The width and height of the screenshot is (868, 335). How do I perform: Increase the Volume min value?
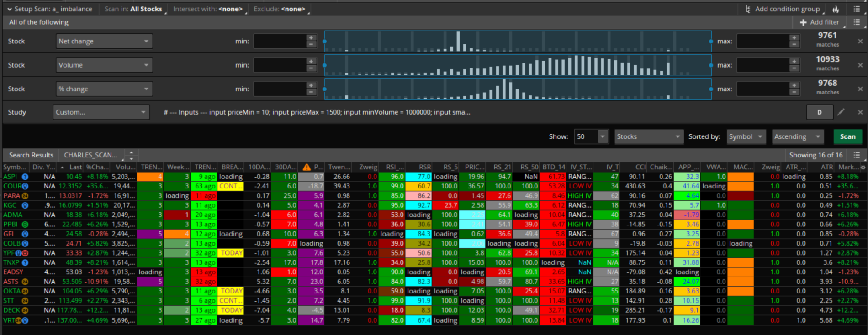pos(311,62)
